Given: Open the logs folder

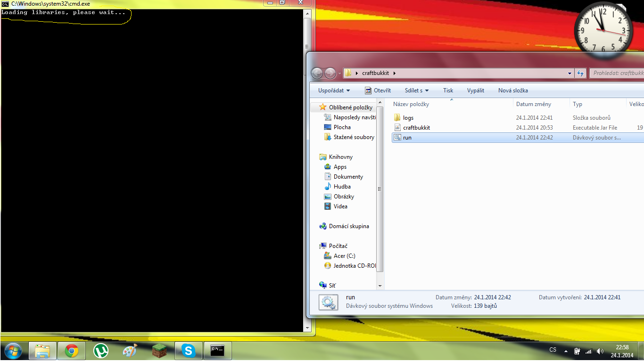Looking at the screenshot, I should [408, 118].
